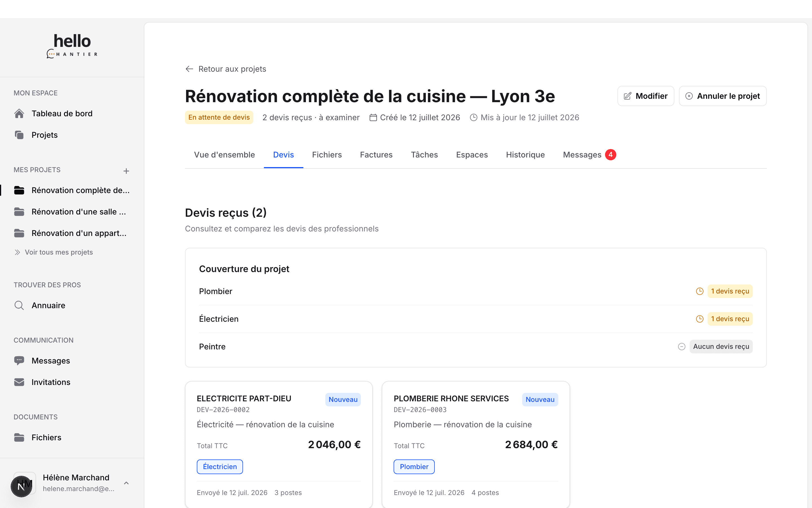Click the HM user avatar
Image resolution: width=812 pixels, height=508 pixels.
(x=25, y=483)
